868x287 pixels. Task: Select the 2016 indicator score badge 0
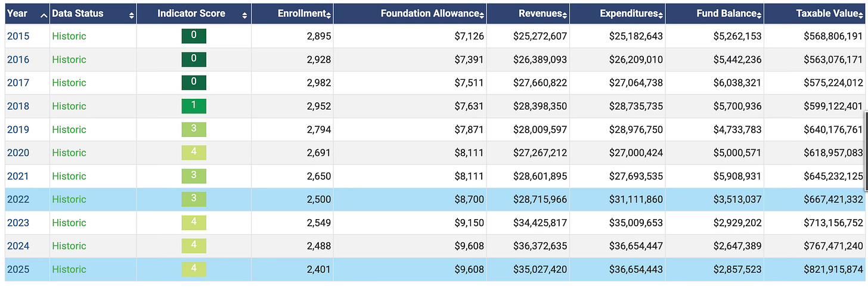click(194, 60)
